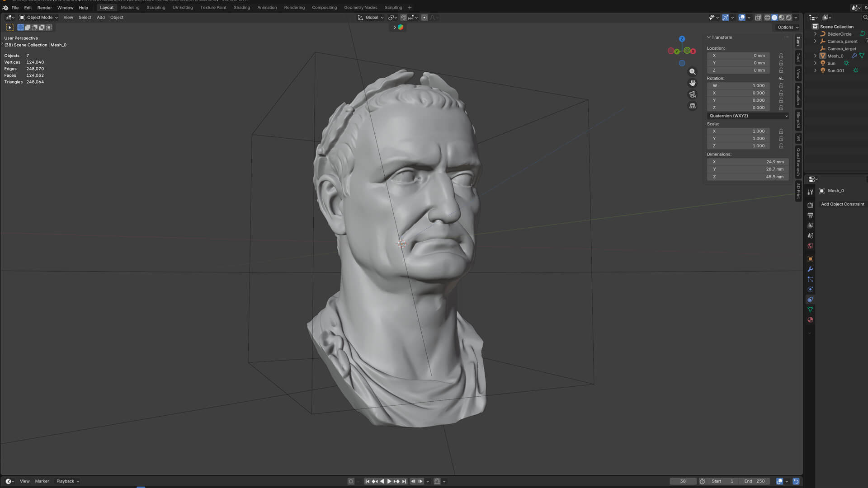Open the Scene properties tab
The width and height of the screenshot is (868, 488).
(x=810, y=236)
